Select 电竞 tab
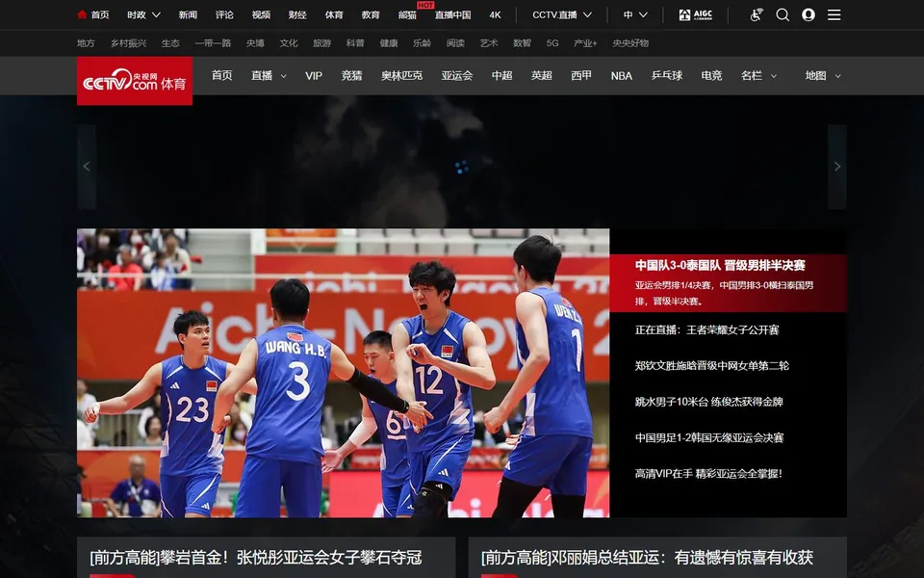 point(712,75)
